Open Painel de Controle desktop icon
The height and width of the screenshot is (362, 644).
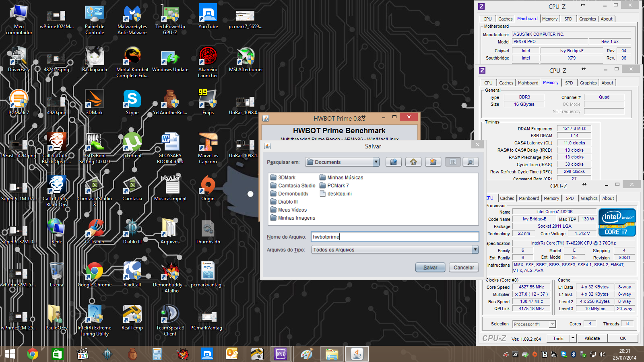[x=95, y=19]
